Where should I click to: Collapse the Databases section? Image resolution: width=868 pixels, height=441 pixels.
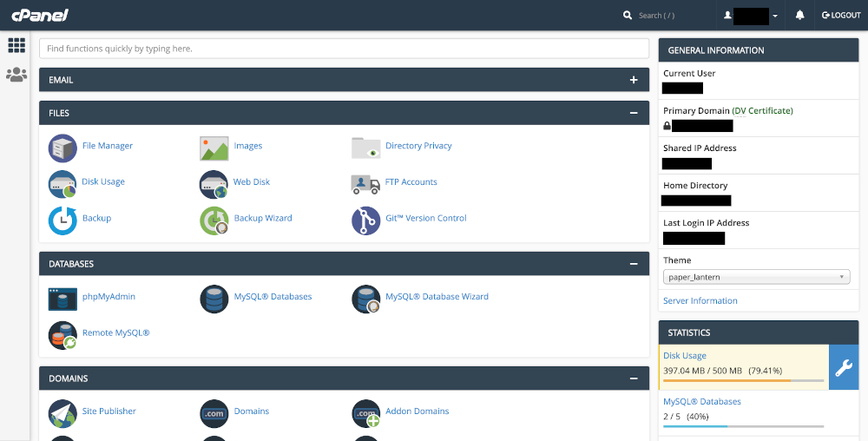(x=634, y=264)
